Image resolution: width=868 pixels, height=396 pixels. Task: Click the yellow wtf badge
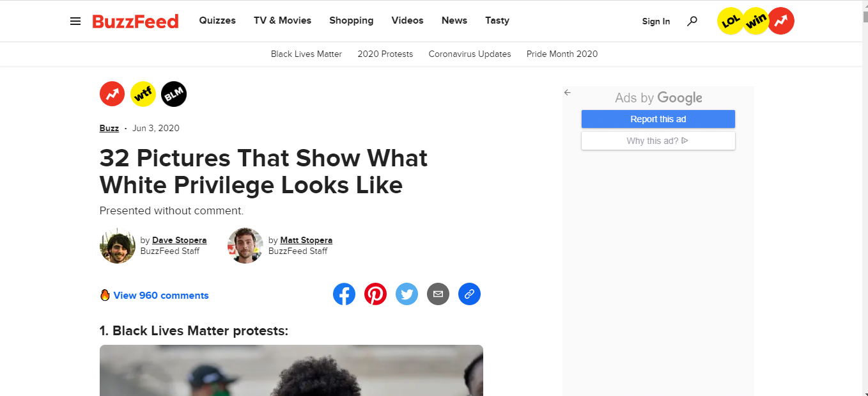143,95
